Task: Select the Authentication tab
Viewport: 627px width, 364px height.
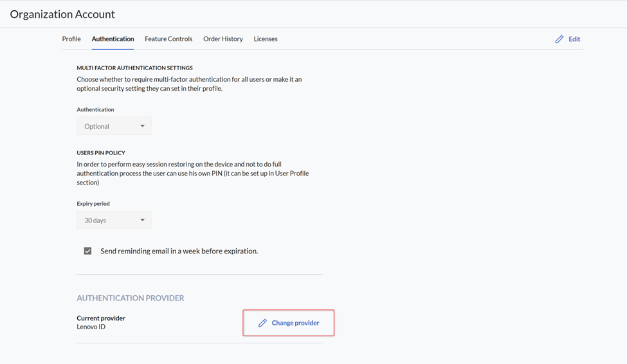Action: (113, 39)
